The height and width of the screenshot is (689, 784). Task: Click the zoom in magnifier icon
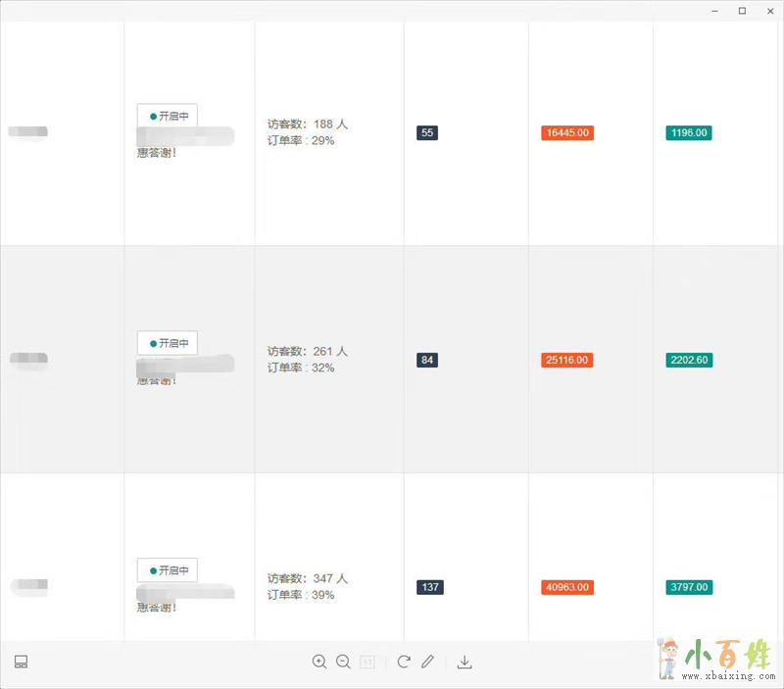coord(319,662)
